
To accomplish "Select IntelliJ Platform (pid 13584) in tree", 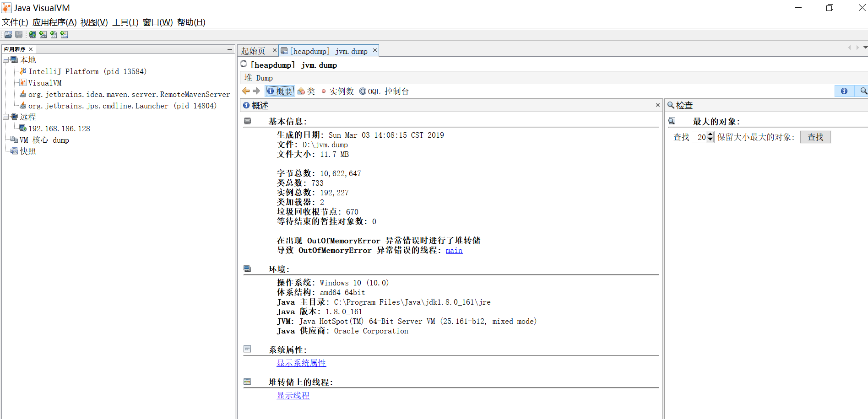I will [87, 71].
